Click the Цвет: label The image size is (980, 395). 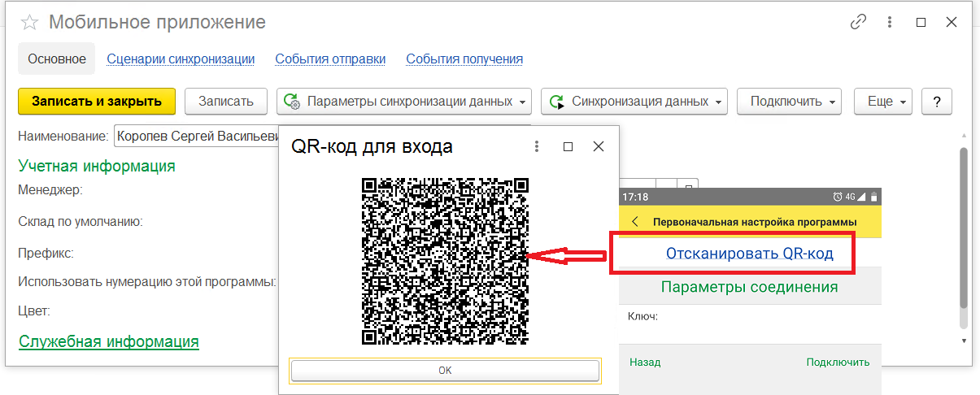pos(34,310)
